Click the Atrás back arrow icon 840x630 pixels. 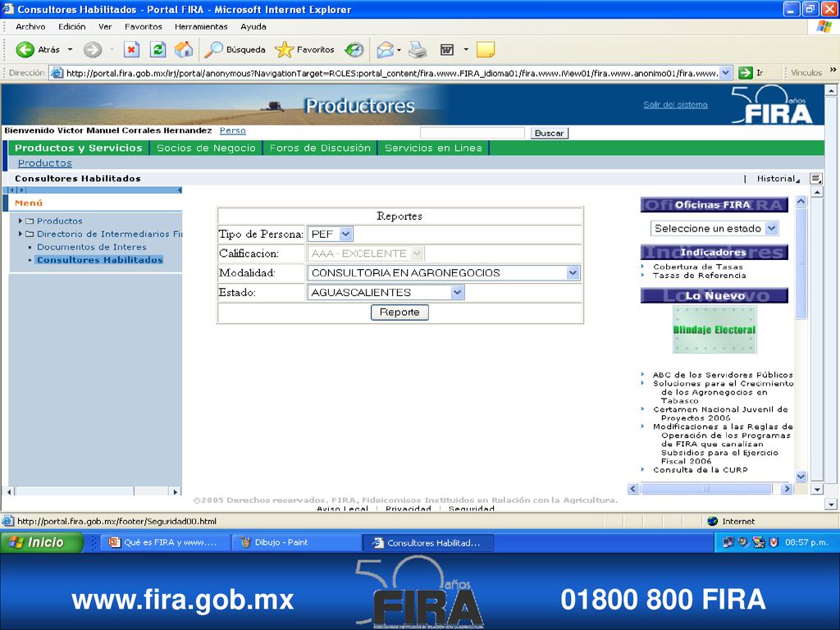[x=25, y=50]
